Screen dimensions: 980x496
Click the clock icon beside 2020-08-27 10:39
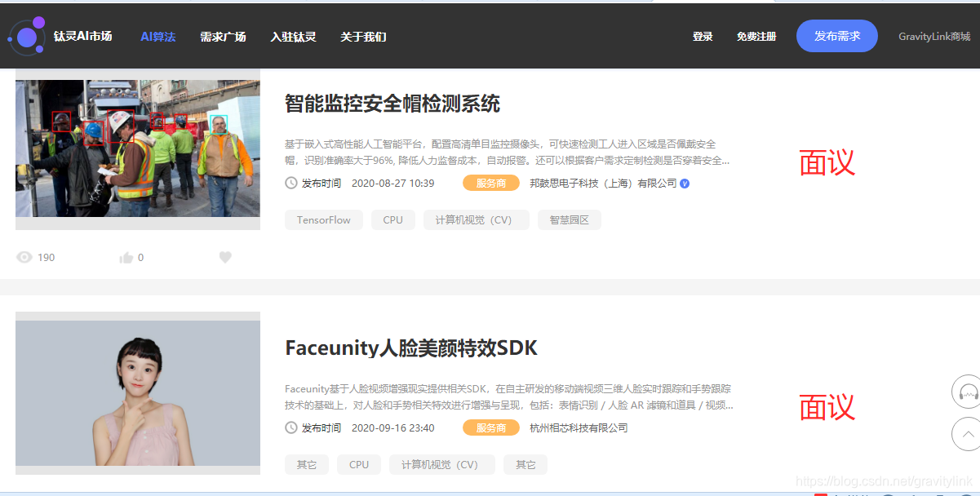(x=291, y=183)
